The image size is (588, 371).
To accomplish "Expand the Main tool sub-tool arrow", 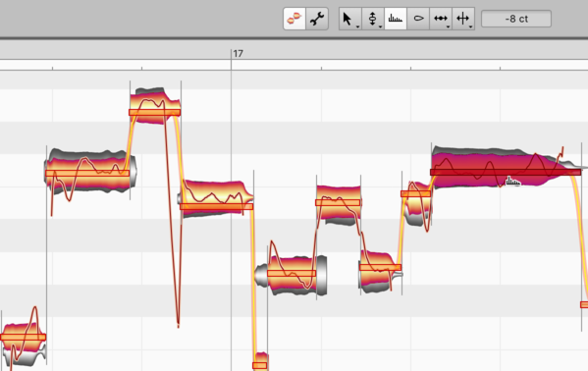I will pyautogui.click(x=357, y=26).
